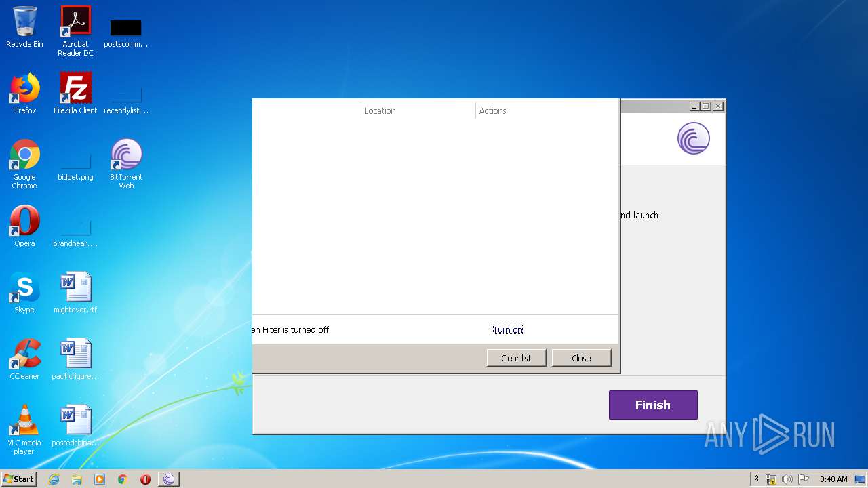
Task: Launch the Opera desktop shortcut
Action: [x=24, y=226]
